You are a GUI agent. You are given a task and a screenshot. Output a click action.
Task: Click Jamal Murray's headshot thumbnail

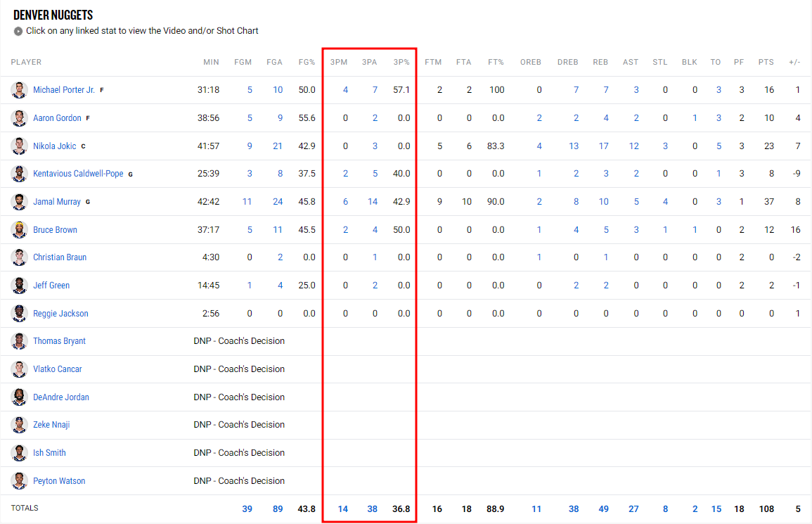tap(19, 202)
